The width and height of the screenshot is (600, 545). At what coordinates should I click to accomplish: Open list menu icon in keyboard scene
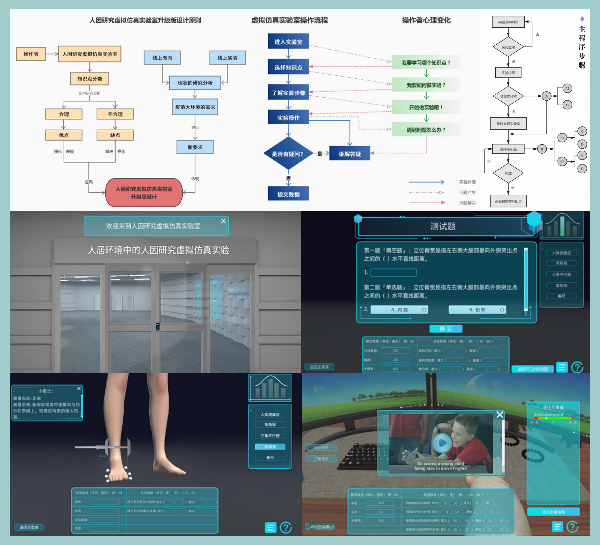click(559, 527)
